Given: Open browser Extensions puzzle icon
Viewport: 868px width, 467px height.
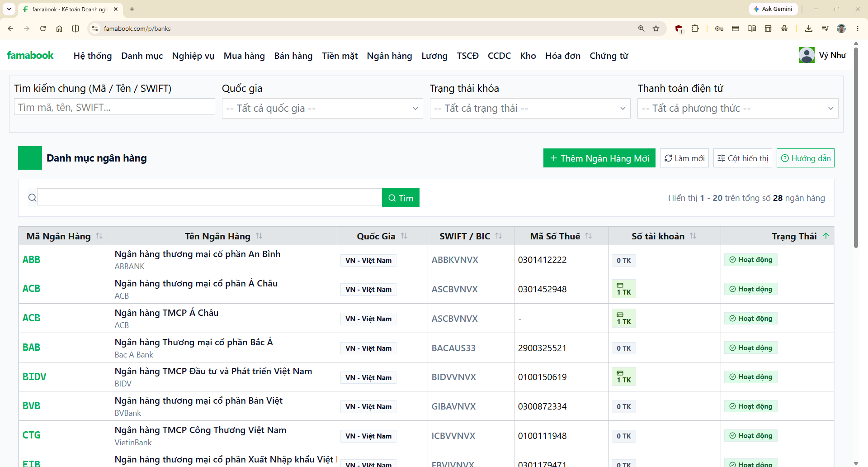Looking at the screenshot, I should (x=695, y=29).
